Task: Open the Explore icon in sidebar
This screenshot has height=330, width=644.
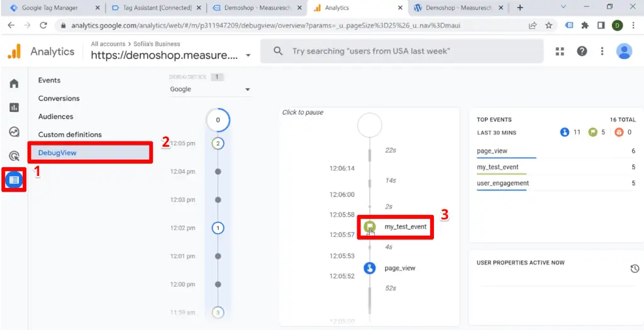Action: [14, 131]
